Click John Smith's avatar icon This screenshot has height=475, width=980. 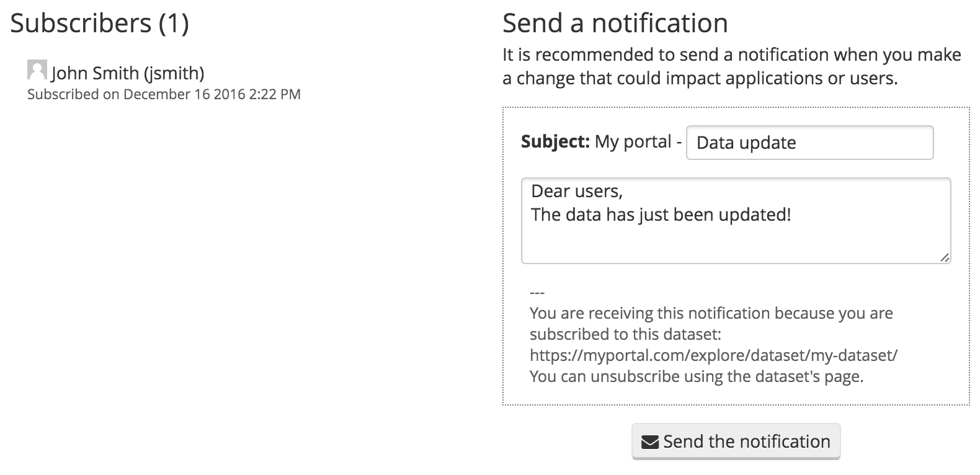37,70
